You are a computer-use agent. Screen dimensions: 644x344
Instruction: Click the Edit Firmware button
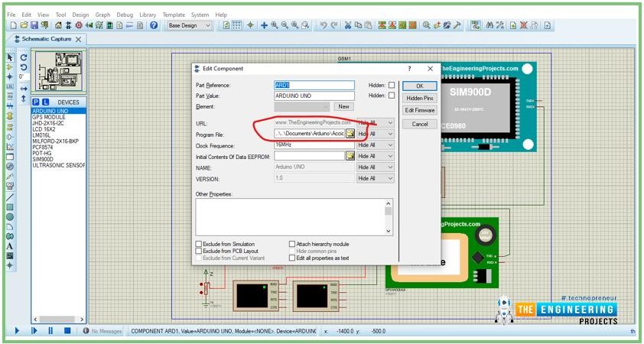click(x=419, y=110)
